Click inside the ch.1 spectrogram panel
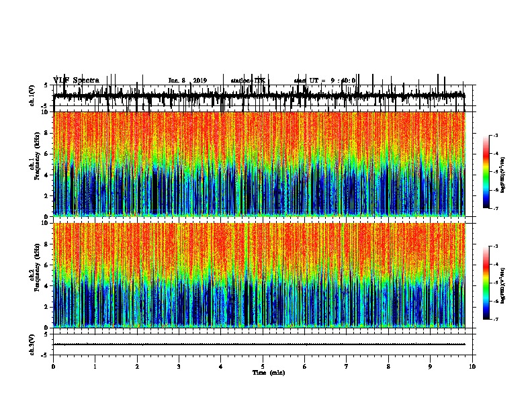The width and height of the screenshot is (532, 411). tap(259, 164)
